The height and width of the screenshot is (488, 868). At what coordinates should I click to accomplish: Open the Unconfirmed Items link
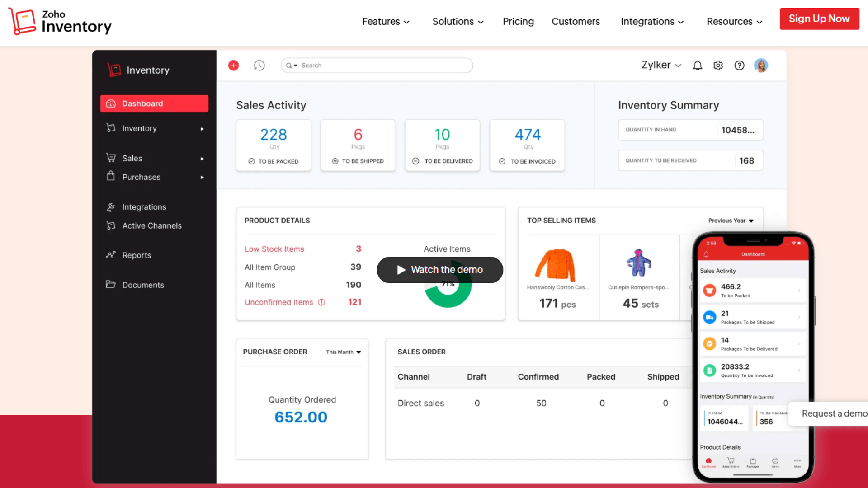pos(279,302)
